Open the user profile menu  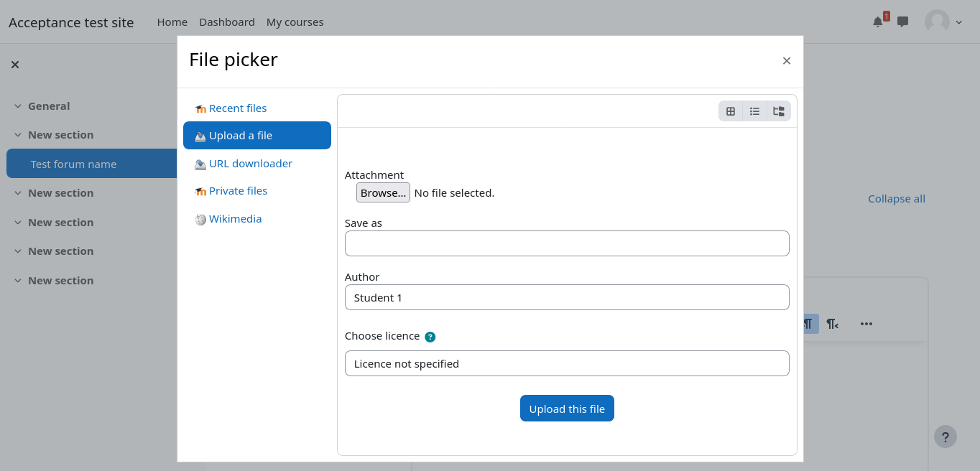943,22
